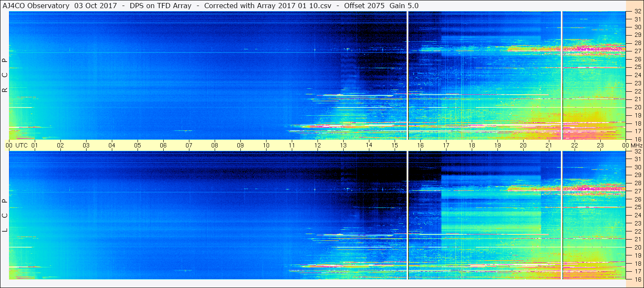The width and height of the screenshot is (644, 288).
Task: Click hour label '03' on the time axis
Action: click(86, 145)
